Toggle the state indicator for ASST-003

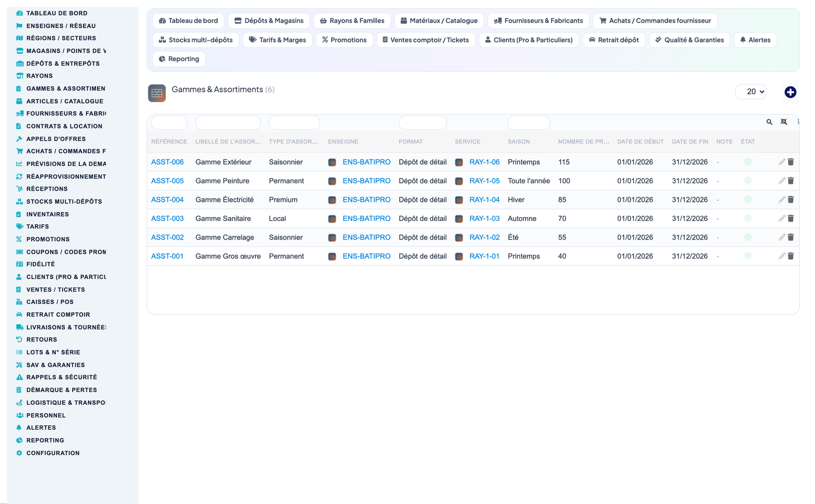748,218
